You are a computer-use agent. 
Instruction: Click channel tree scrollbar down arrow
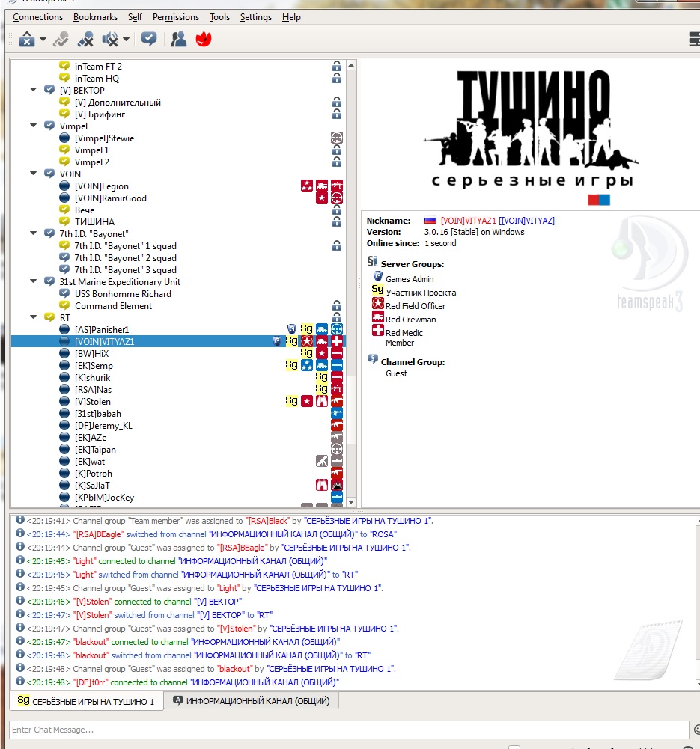click(352, 501)
